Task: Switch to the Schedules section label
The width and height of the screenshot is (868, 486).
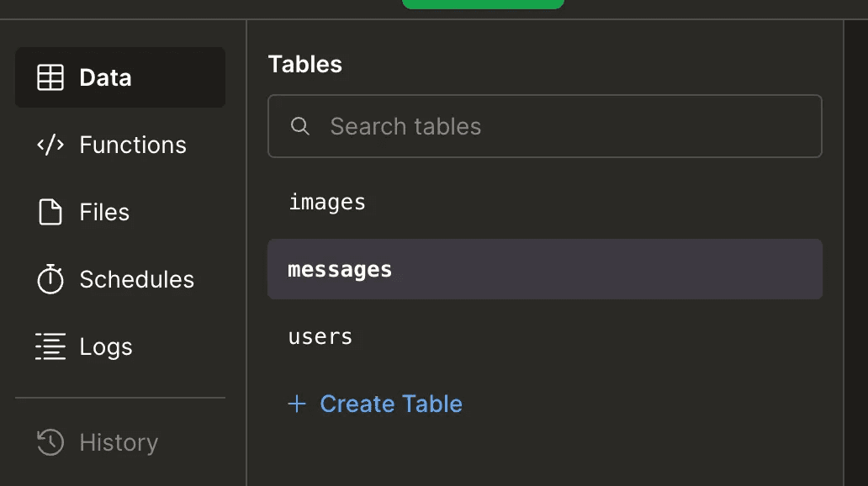Action: coord(136,279)
